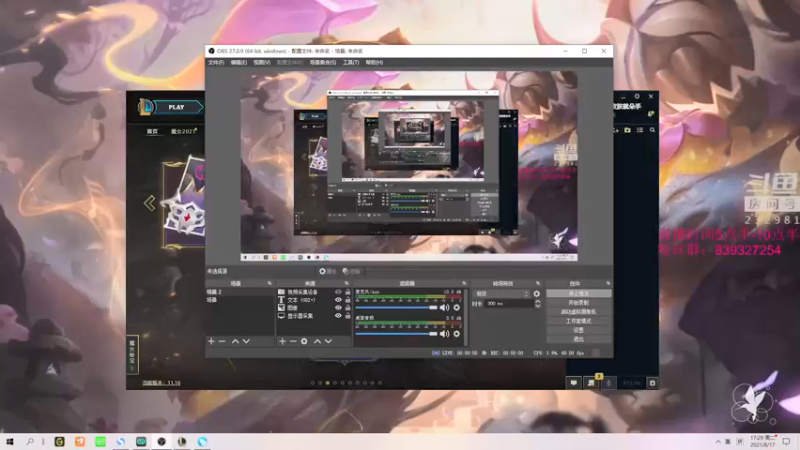Click the 启动虚拟摄像机 button

click(x=579, y=312)
